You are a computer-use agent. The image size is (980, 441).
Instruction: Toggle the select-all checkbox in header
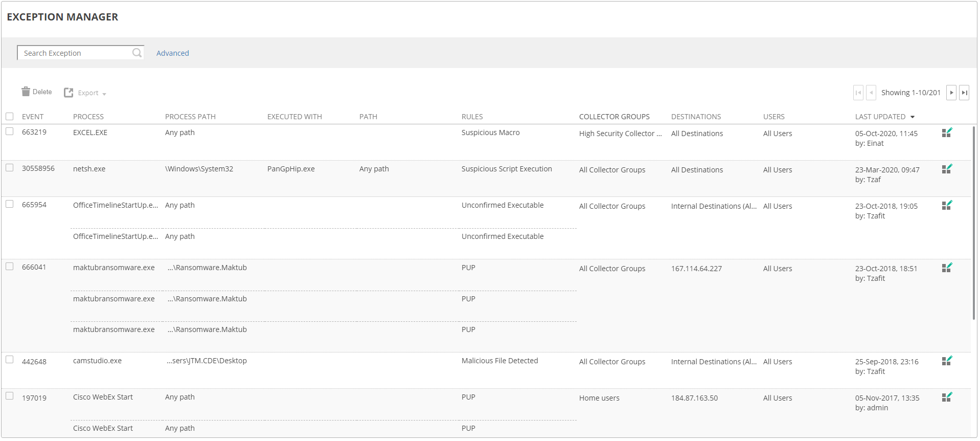[10, 117]
